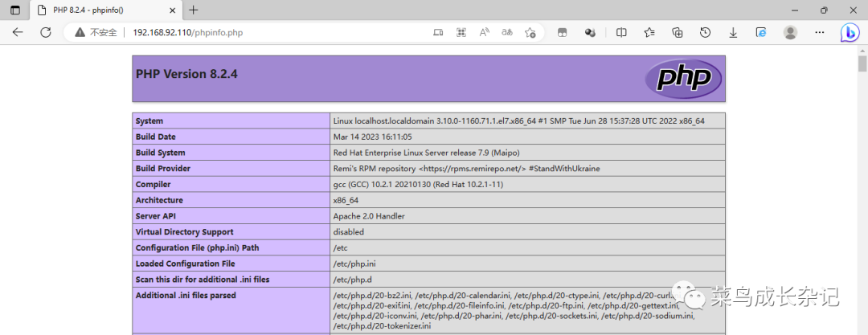Click the Additional .ini files parsed label
Viewport: 868px width, 335px height.
[x=186, y=296]
